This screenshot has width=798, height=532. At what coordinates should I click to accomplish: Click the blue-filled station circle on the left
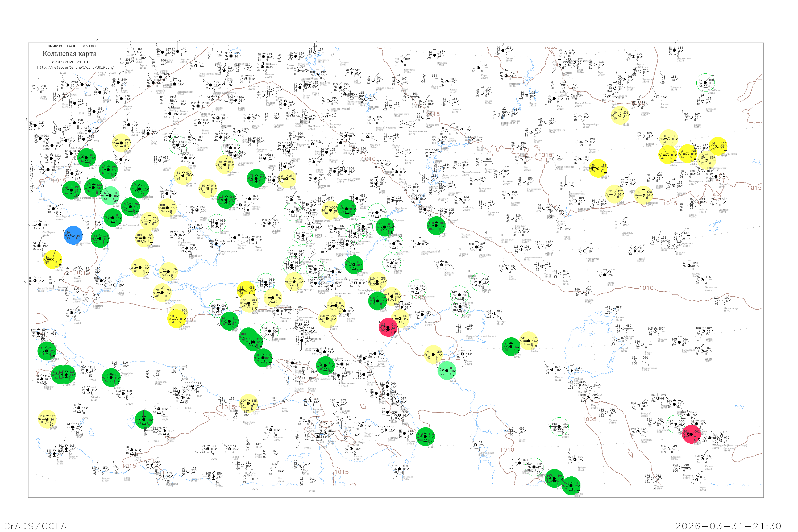pyautogui.click(x=73, y=235)
